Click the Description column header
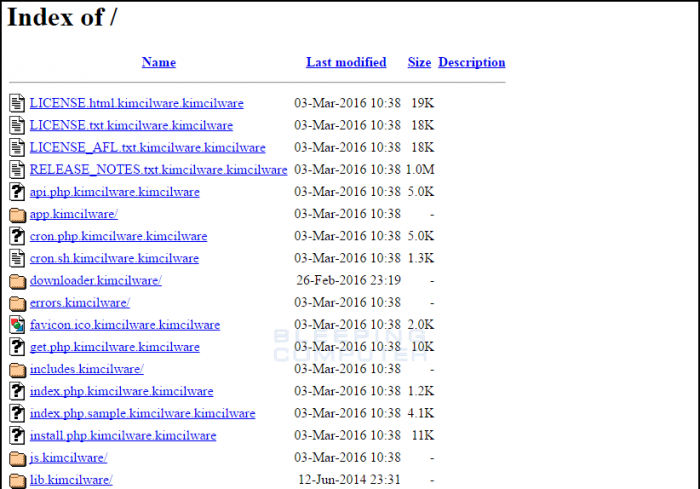This screenshot has height=489, width=700. tap(471, 62)
